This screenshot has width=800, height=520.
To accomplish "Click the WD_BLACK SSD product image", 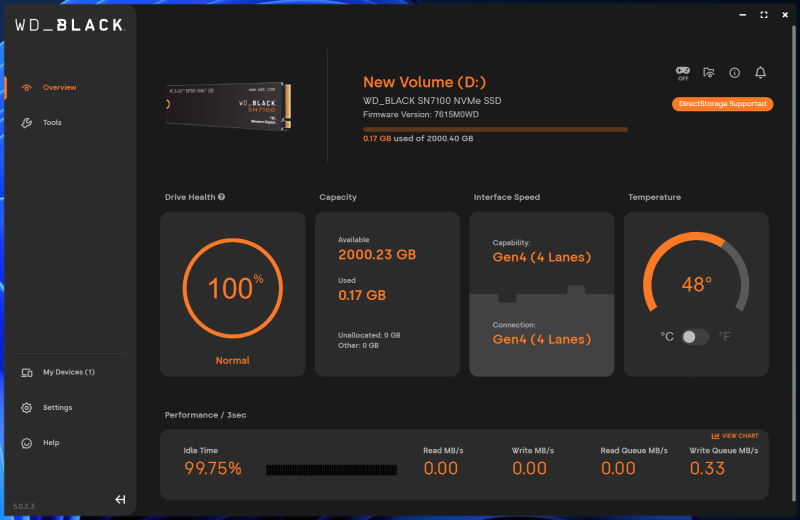I will [228, 106].
